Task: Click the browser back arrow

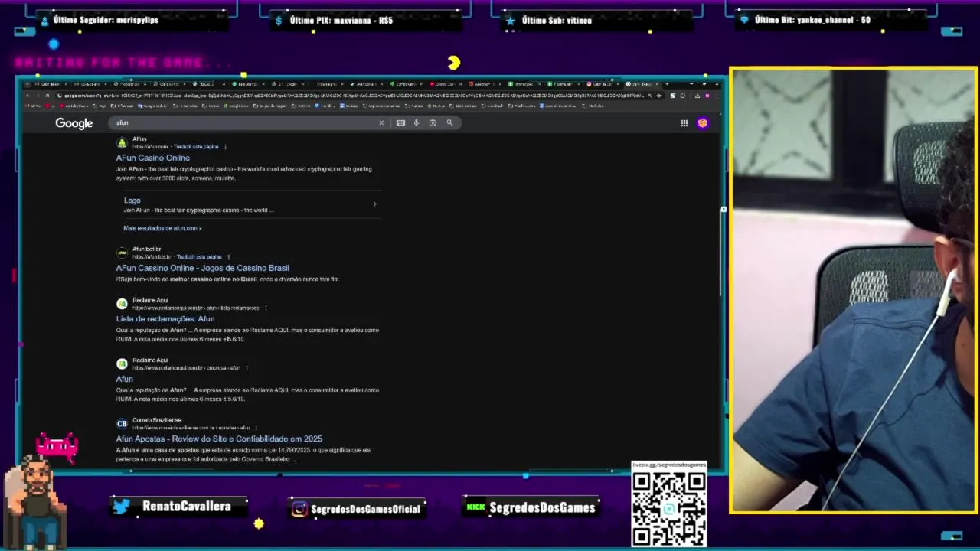Action: click(28, 96)
